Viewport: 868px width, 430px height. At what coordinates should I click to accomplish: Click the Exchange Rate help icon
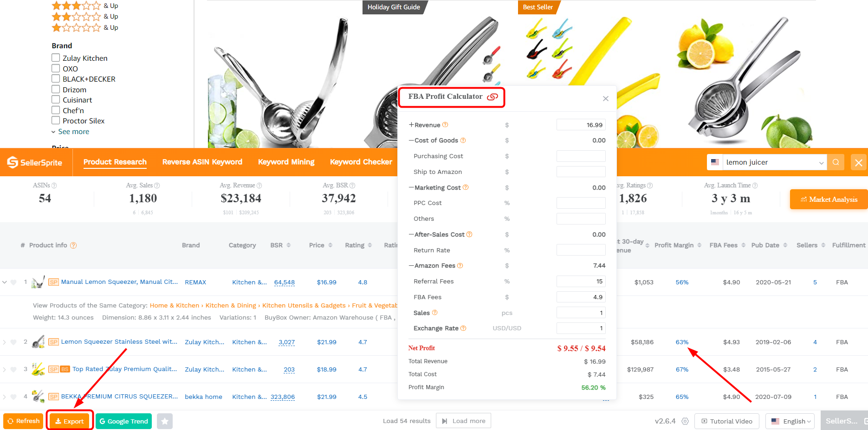click(x=463, y=328)
